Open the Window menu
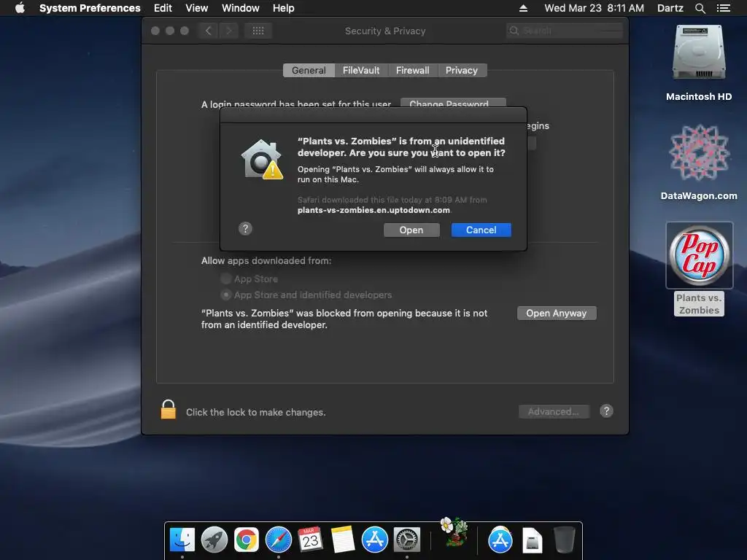The image size is (747, 560). [241, 8]
